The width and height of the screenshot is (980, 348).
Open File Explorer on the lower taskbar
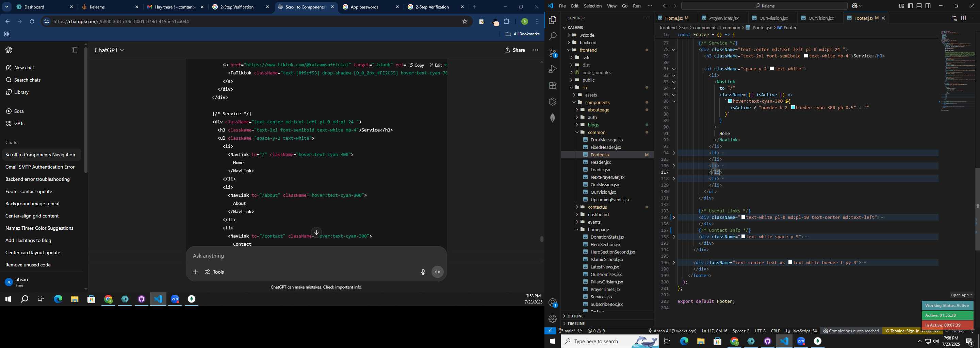point(701,342)
